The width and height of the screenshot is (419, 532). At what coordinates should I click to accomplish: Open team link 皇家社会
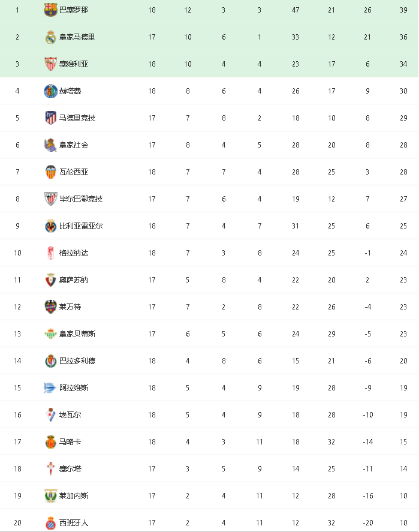74,145
